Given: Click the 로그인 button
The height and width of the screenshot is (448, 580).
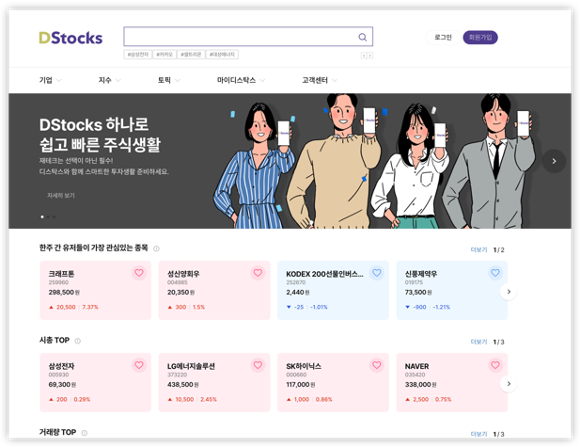Looking at the screenshot, I should click(x=443, y=37).
